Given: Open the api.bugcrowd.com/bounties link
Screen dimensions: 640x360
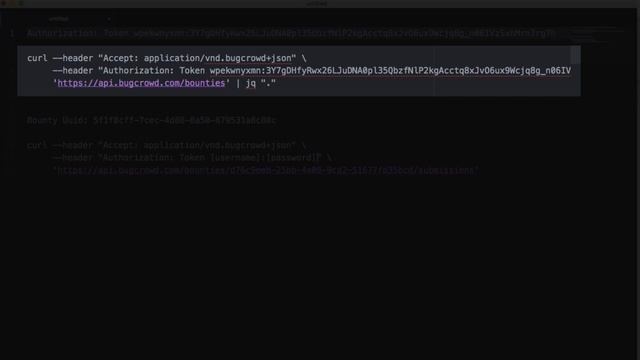Looking at the screenshot, I should point(141,83).
